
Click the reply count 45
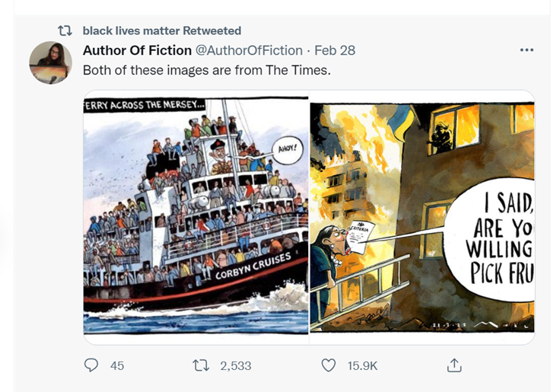[x=116, y=365]
